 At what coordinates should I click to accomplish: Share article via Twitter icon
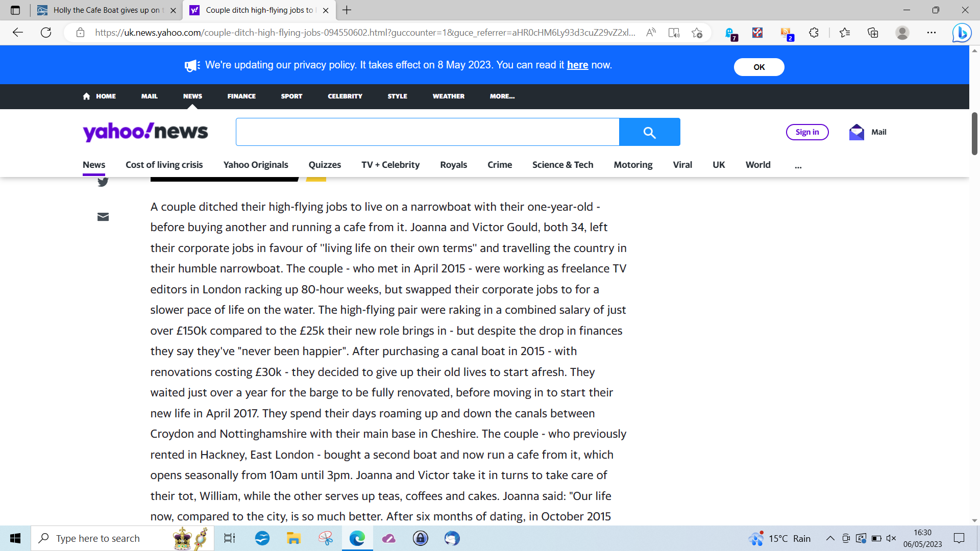[x=103, y=182]
